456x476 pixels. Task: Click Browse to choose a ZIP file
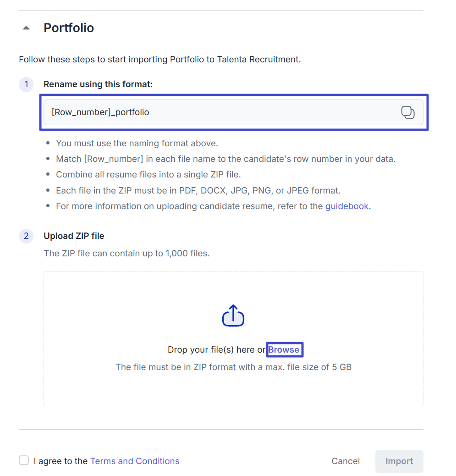tap(284, 349)
